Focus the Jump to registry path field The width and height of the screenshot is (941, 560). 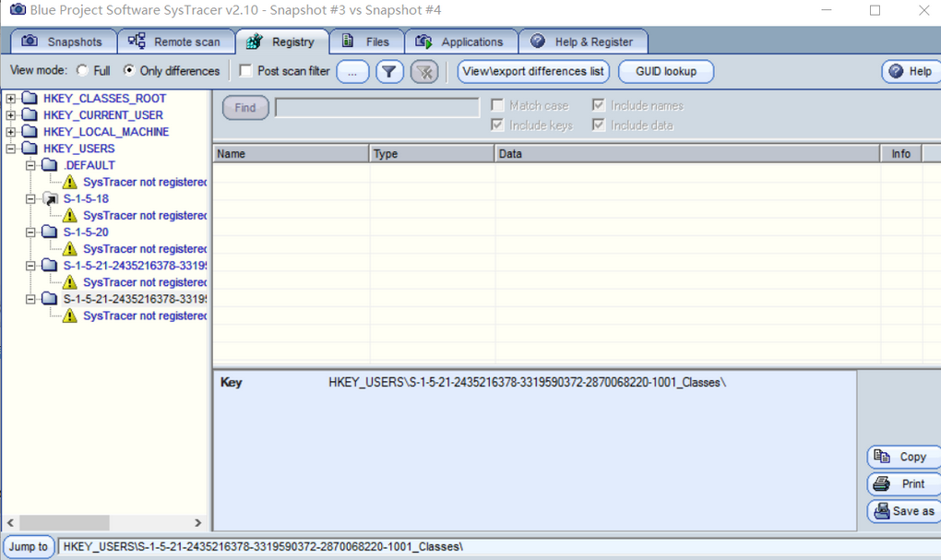click(x=499, y=547)
